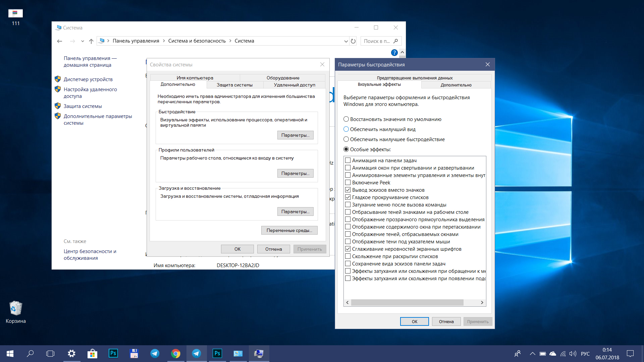Launch Google Chrome from the taskbar

click(x=176, y=353)
